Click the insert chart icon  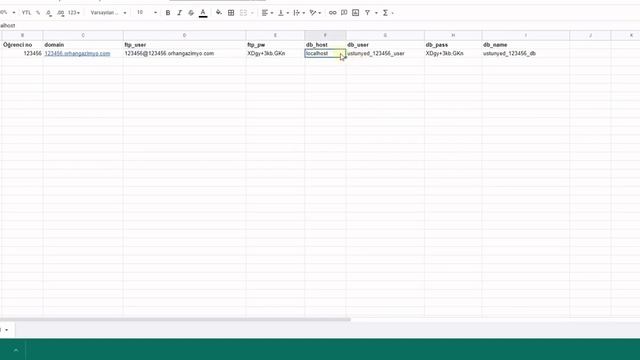click(x=356, y=13)
